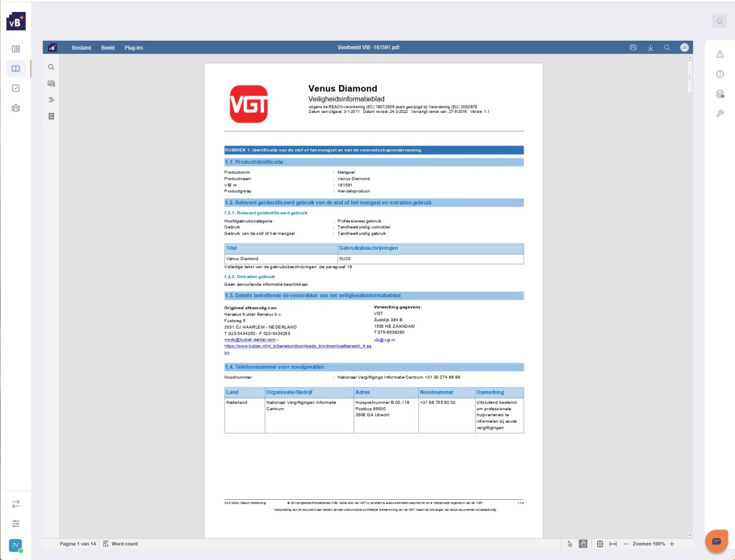Screen dimensions: 735x560
Task: Open the dashboard icon at the sidebar top
Action: (x=16, y=49)
